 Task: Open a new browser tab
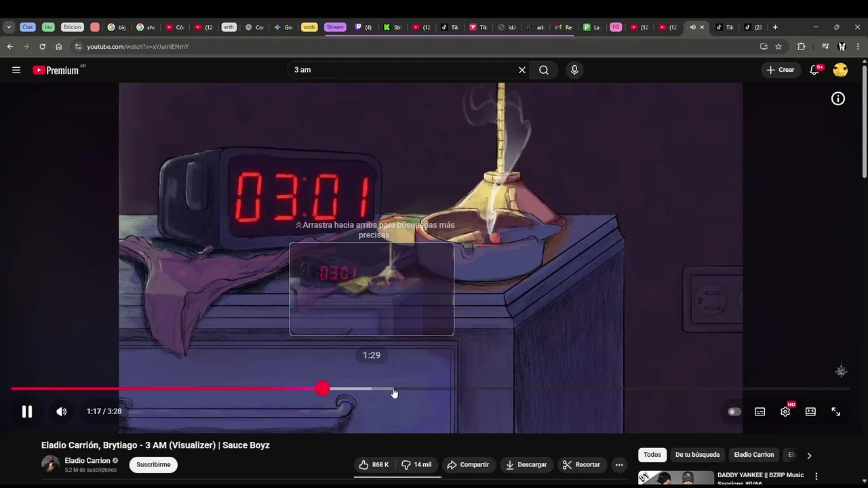[775, 27]
